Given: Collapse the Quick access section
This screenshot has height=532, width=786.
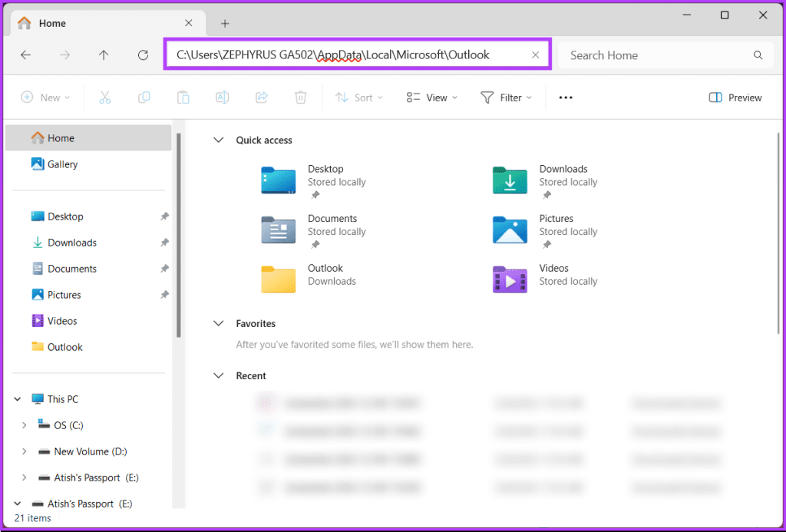Looking at the screenshot, I should [x=218, y=140].
